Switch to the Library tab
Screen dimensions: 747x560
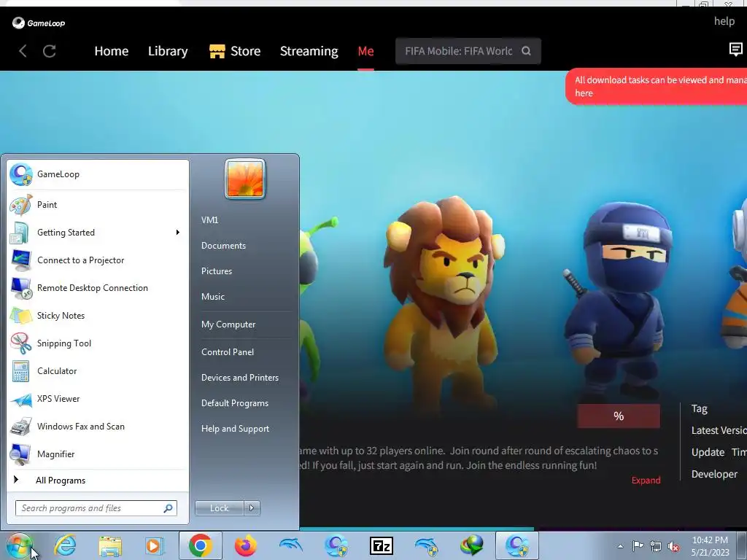click(168, 51)
